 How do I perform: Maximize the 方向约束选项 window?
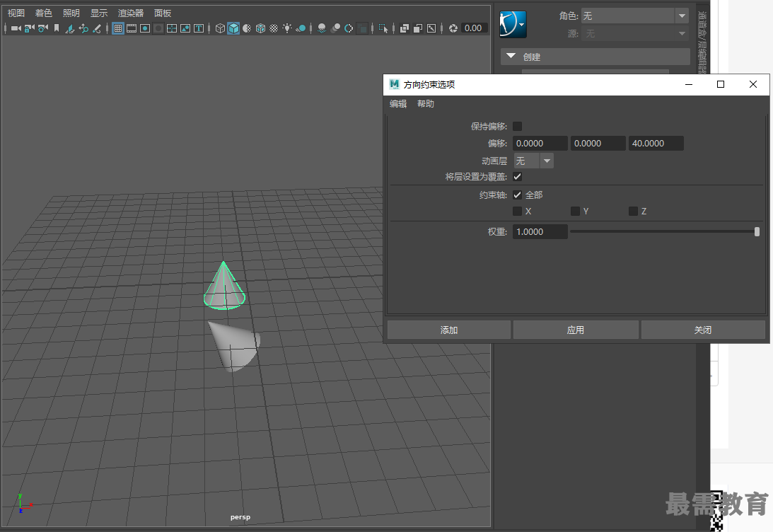point(720,84)
